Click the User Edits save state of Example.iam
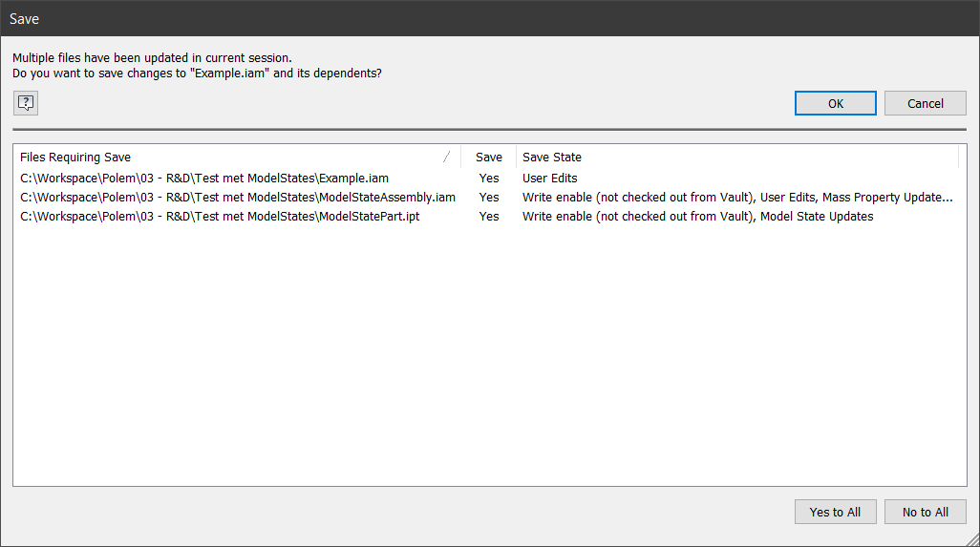Viewport: 980px width, 547px height. pos(550,179)
